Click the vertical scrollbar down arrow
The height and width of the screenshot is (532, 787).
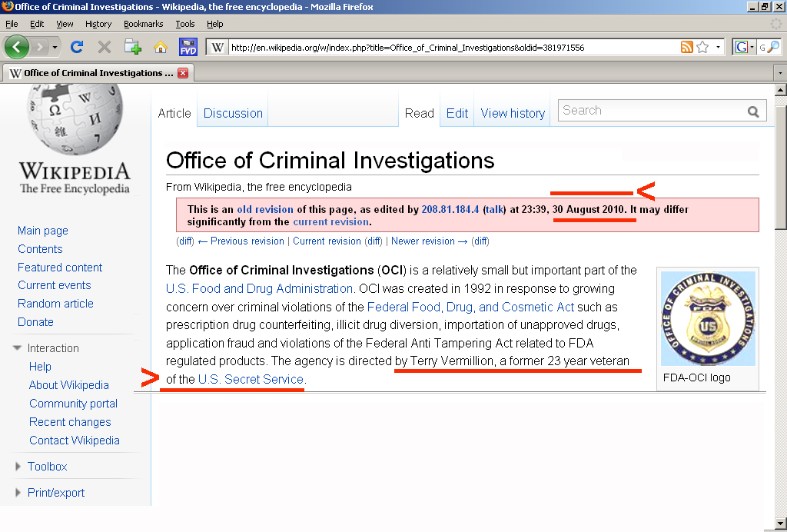781,523
